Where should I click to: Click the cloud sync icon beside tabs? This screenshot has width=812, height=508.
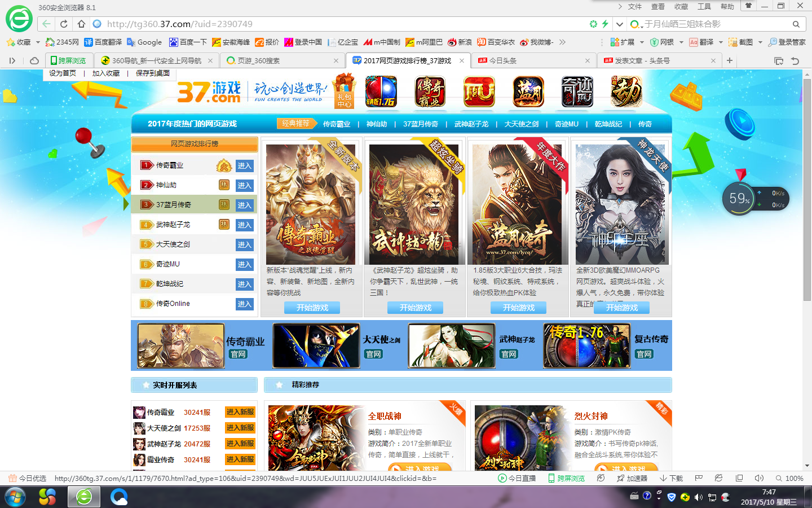34,60
